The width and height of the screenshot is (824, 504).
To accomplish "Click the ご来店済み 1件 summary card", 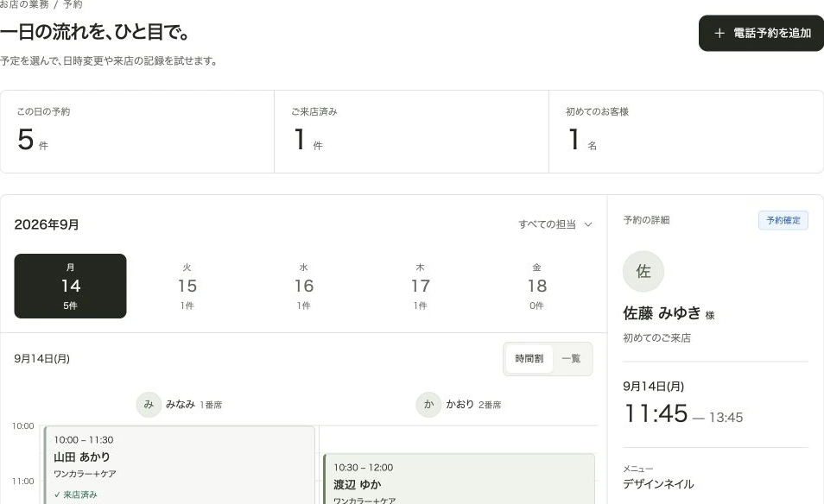I will 411,132.
